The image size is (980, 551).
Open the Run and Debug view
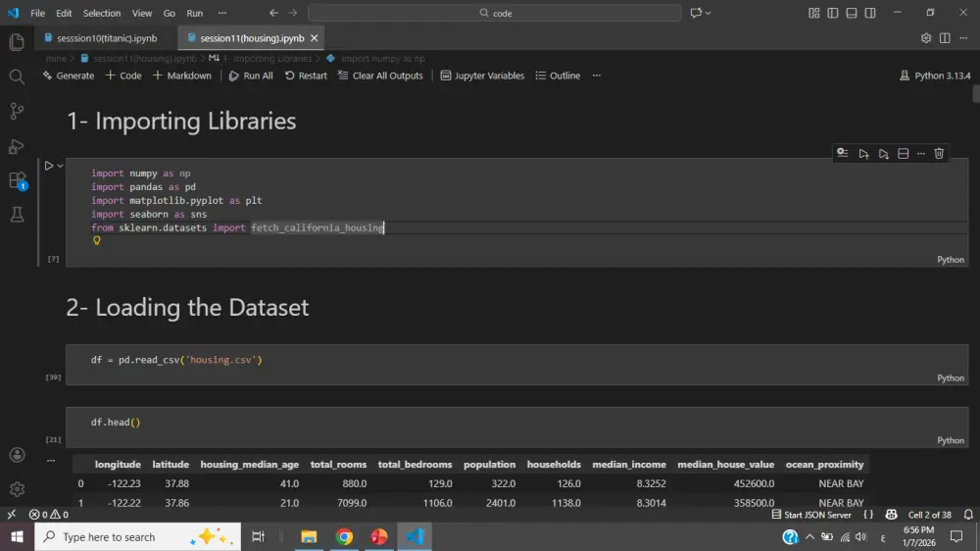coord(17,146)
